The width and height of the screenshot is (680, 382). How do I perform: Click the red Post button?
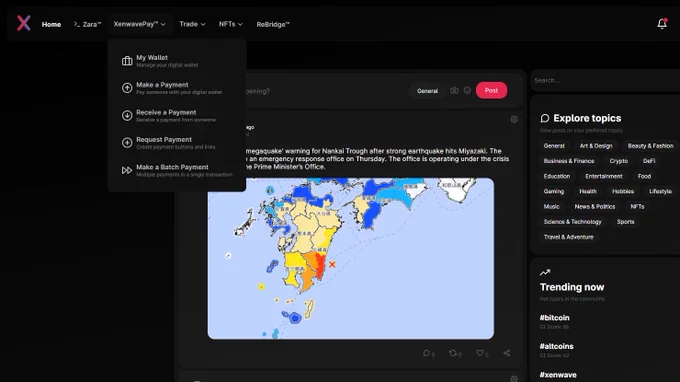(491, 90)
